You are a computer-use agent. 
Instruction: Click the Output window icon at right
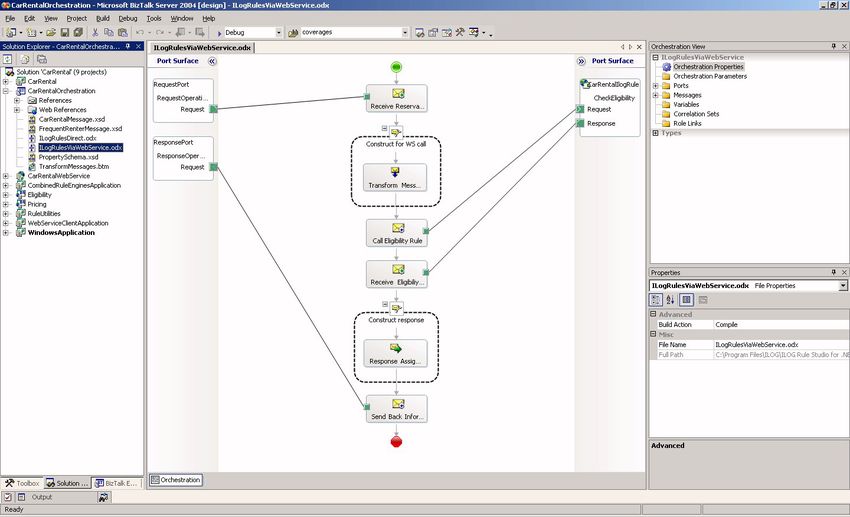(x=103, y=497)
